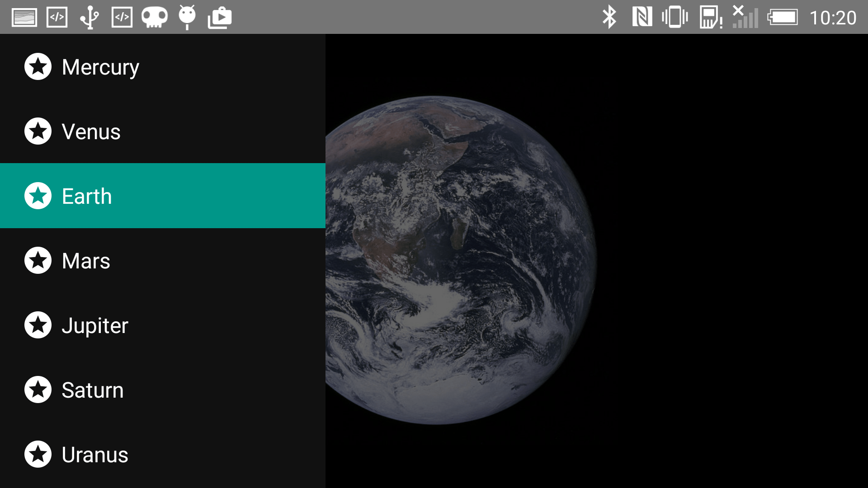Click the terminal/code editor icon

click(x=57, y=17)
